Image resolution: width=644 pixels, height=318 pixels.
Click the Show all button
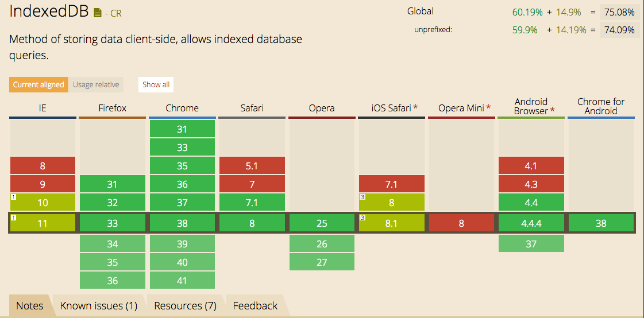(x=156, y=85)
